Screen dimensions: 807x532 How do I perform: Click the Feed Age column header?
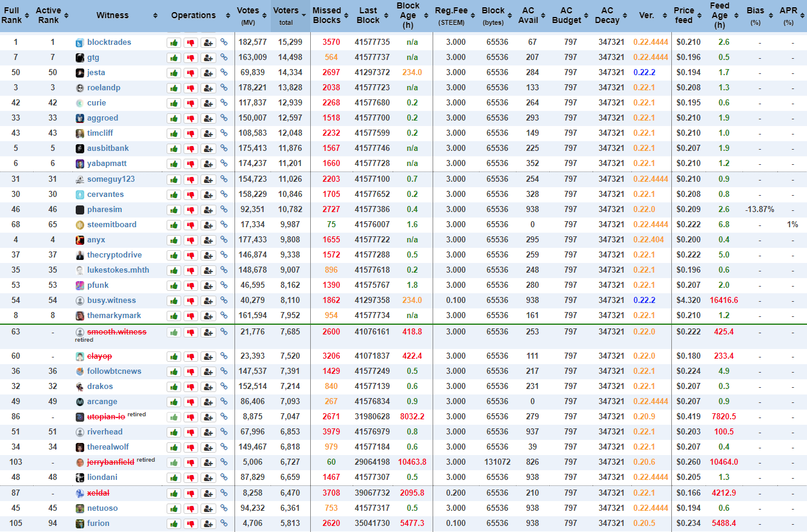(719, 15)
